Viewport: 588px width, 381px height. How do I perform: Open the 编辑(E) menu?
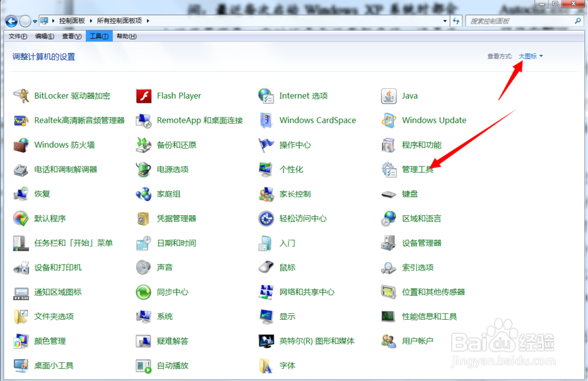45,36
